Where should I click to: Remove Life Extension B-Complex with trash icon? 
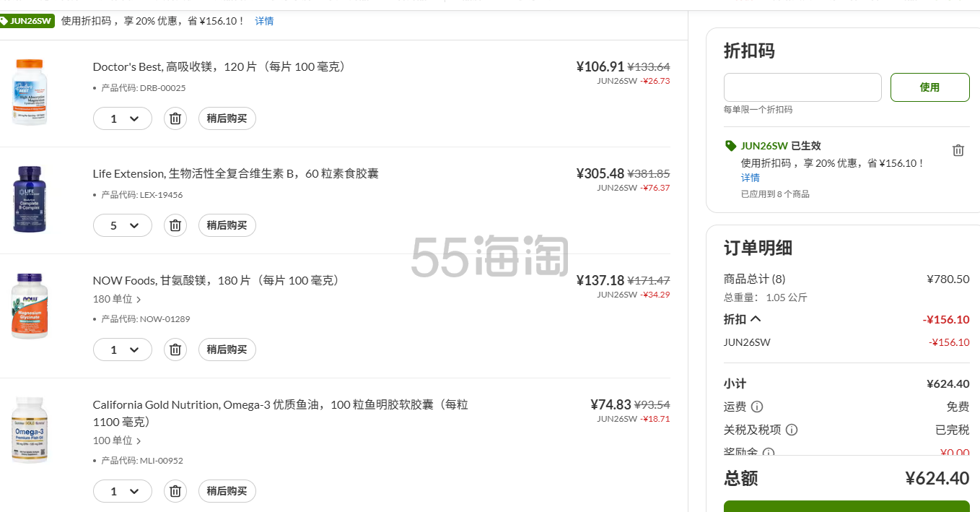(175, 225)
